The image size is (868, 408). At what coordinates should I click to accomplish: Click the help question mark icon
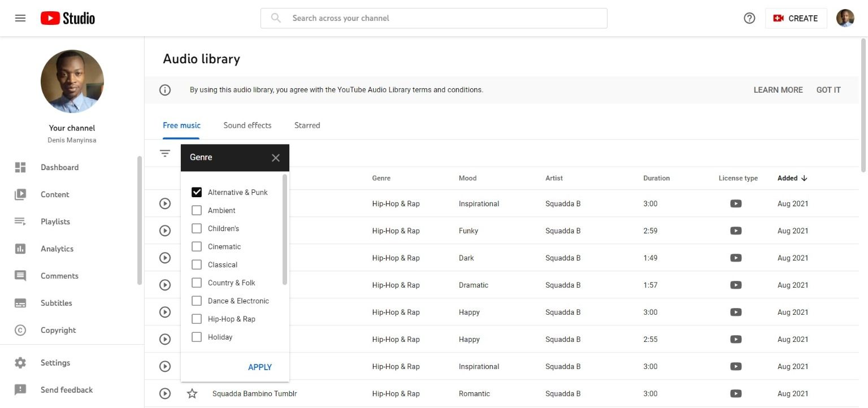coord(749,18)
